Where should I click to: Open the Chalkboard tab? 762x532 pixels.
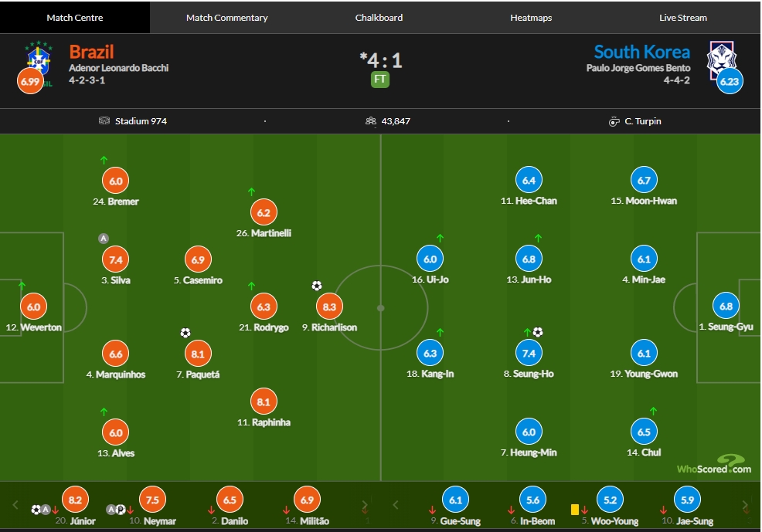379,18
